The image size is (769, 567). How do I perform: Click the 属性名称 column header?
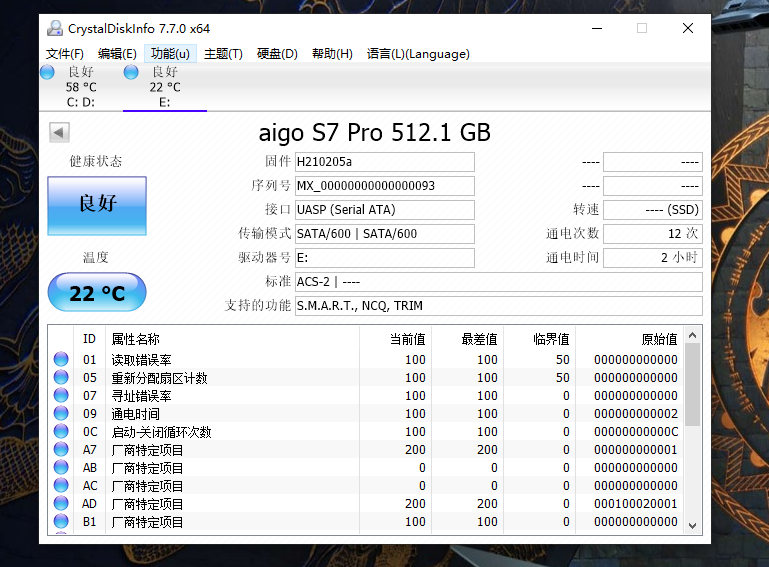pos(232,339)
